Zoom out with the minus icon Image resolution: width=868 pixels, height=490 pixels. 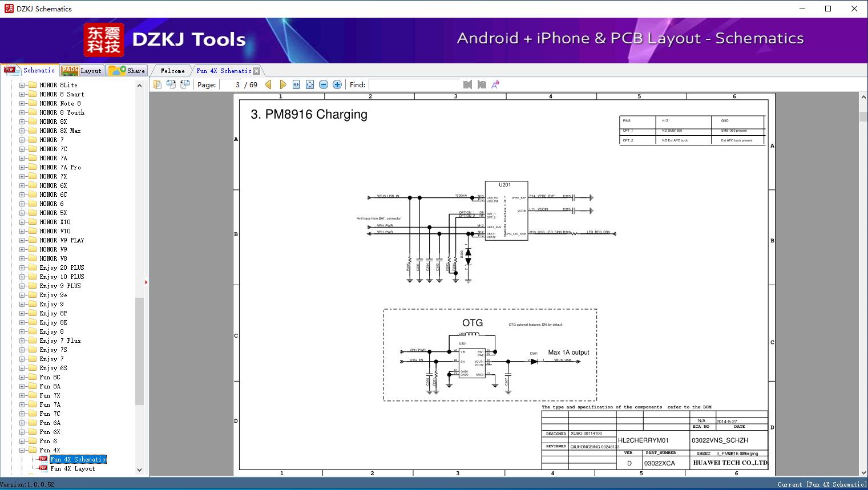324,84
